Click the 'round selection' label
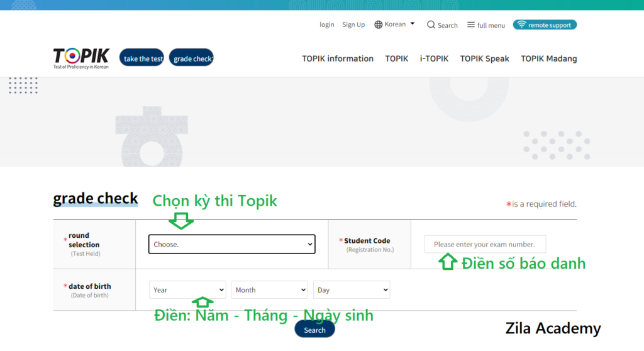Viewport: 644px width, 351px height. click(x=84, y=240)
